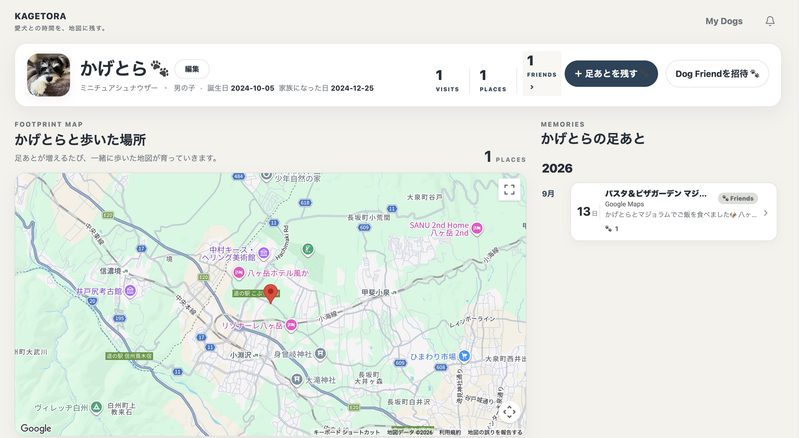Click the 甲斐小泉 station map label
799x438 pixels.
pyautogui.click(x=376, y=292)
